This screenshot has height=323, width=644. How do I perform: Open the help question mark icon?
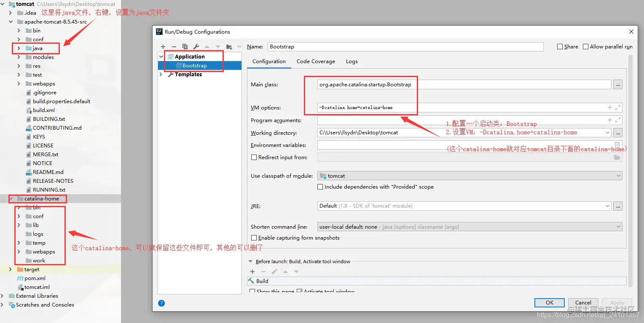pos(161,303)
